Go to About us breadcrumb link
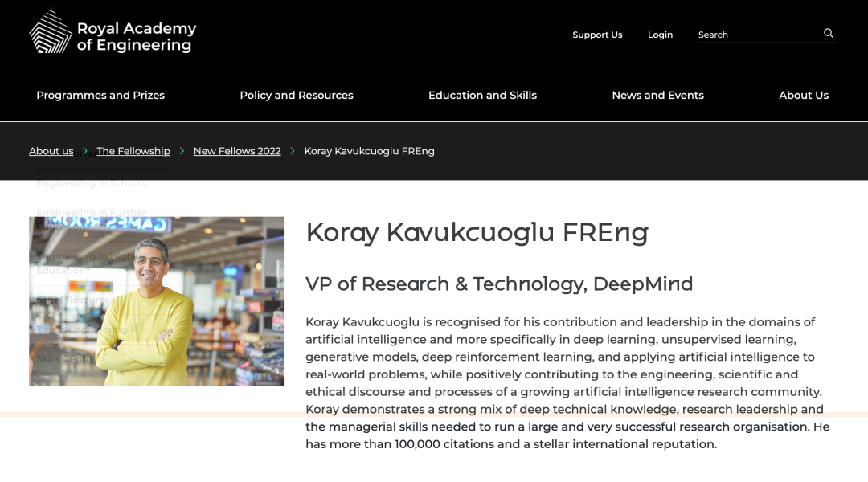 [x=51, y=151]
